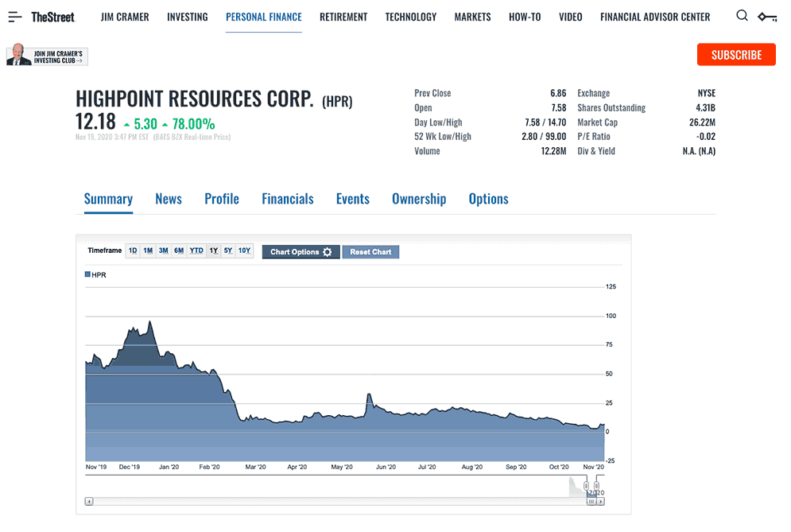Set chart timeframe to 3M
791x532 pixels.
coord(164,250)
